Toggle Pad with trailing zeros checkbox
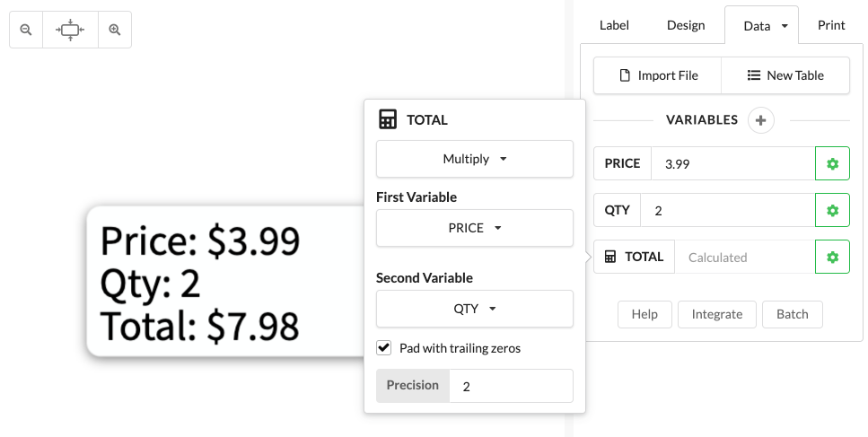 (384, 347)
